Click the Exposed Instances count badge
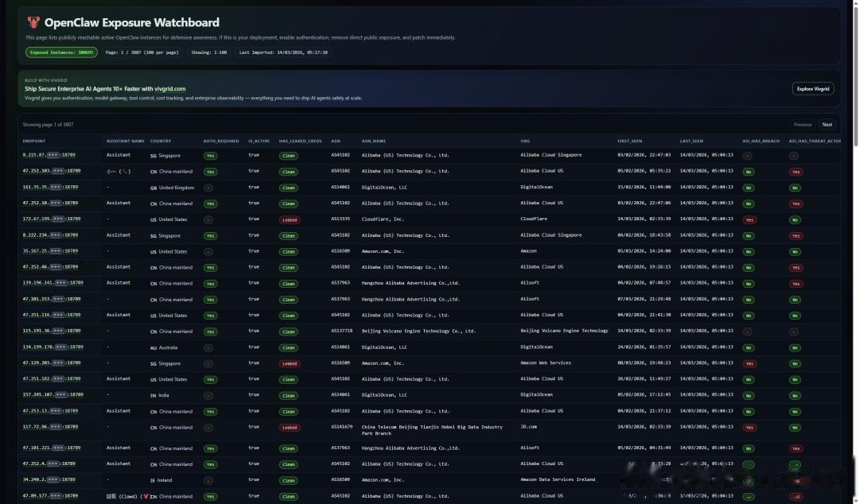This screenshot has height=504, width=859. (x=61, y=52)
